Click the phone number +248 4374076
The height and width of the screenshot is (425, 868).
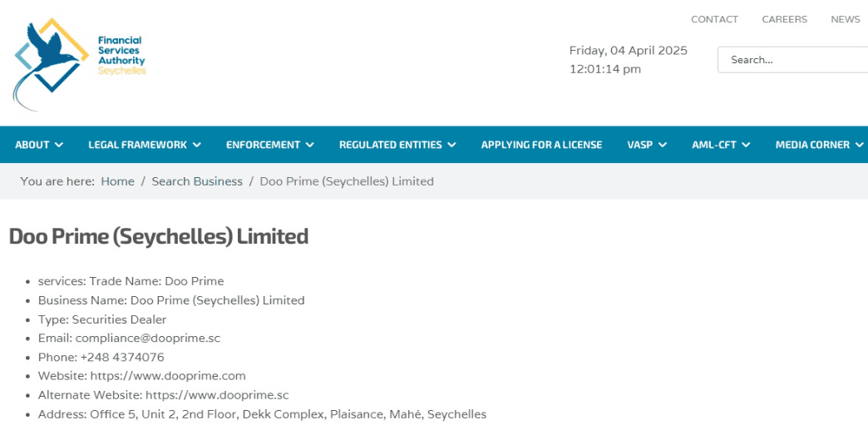pos(122,357)
